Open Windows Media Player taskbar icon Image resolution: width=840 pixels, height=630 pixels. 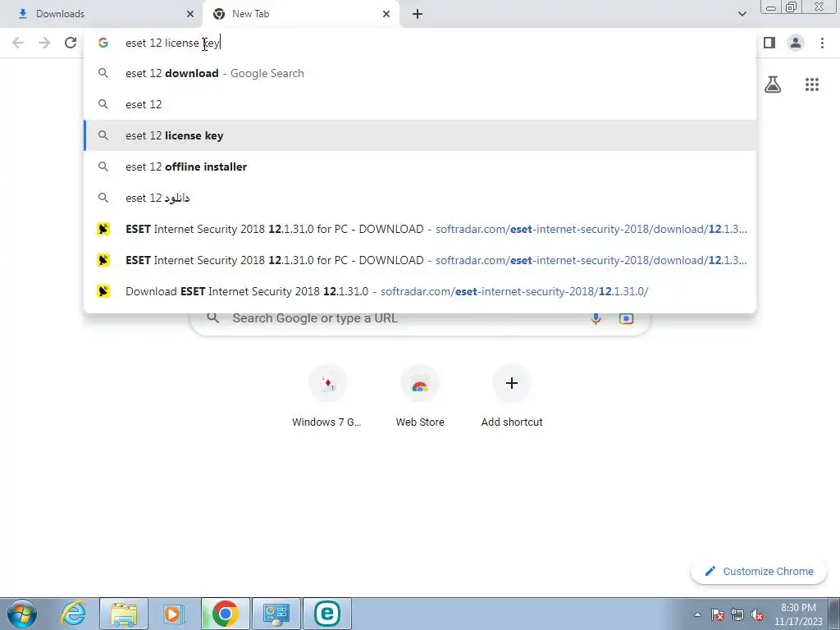point(173,614)
